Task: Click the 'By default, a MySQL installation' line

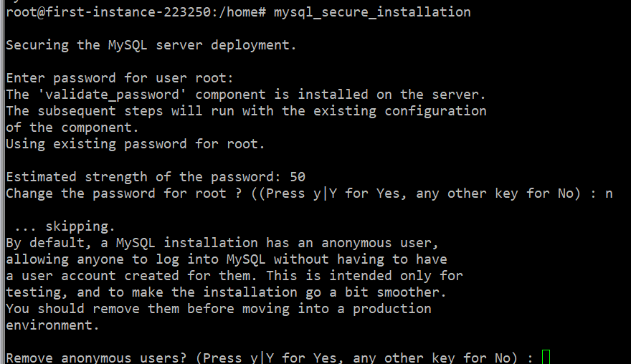Action: click(222, 243)
